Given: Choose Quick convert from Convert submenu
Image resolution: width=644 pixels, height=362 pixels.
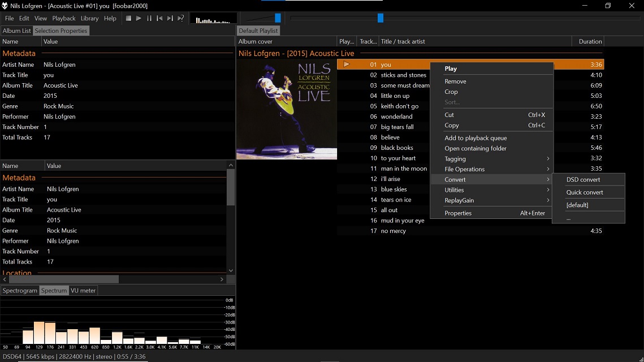Looking at the screenshot, I should coord(585,192).
